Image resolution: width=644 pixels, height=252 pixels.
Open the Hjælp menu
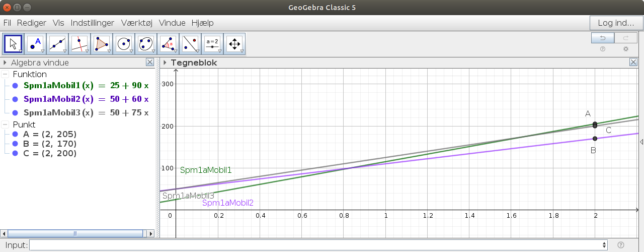(x=202, y=23)
